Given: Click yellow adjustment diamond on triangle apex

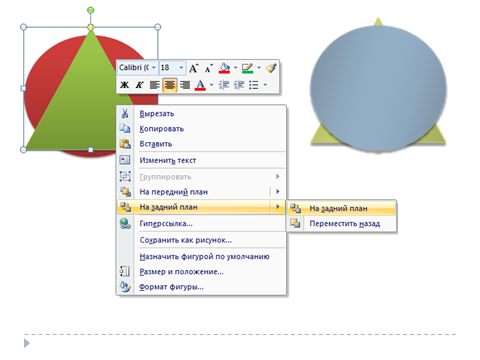Looking at the screenshot, I should click(x=90, y=27).
